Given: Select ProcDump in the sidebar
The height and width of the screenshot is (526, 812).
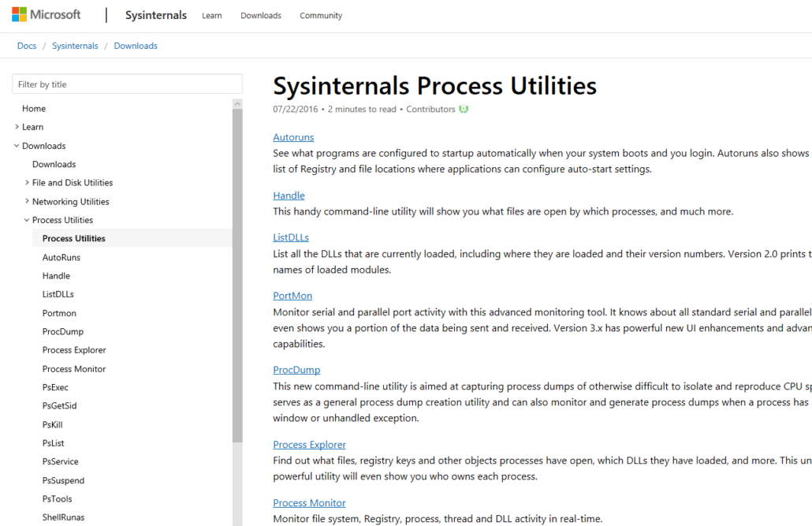Looking at the screenshot, I should click(x=62, y=331).
